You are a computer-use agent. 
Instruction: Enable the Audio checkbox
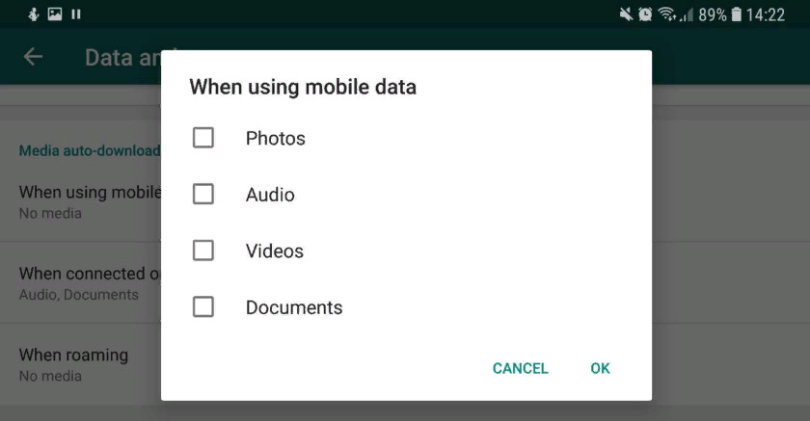(x=203, y=194)
